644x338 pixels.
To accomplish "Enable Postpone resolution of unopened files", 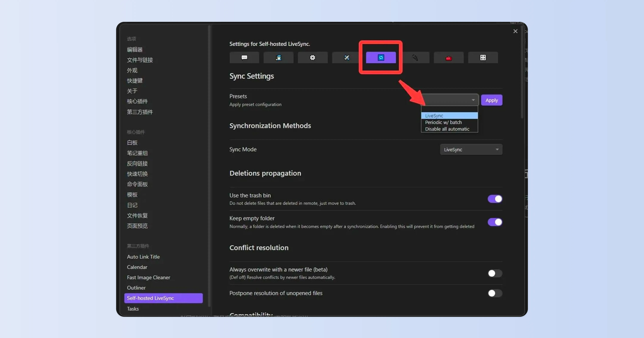I will 495,293.
